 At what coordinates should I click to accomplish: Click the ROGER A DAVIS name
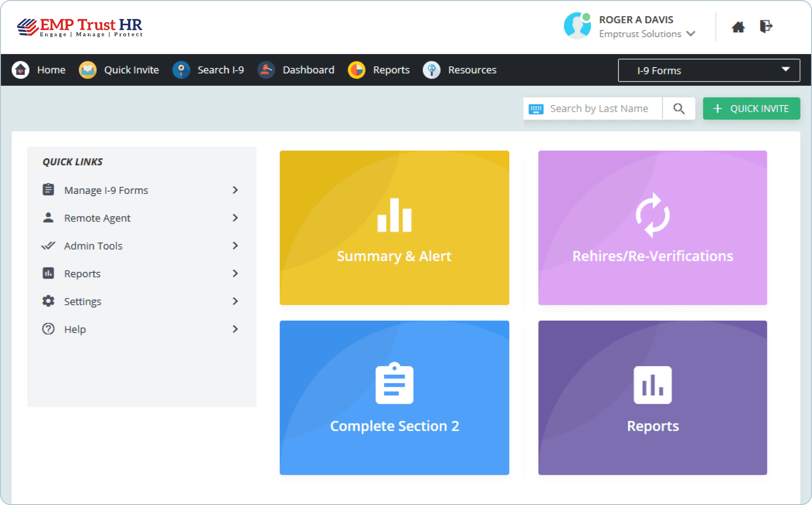[636, 19]
